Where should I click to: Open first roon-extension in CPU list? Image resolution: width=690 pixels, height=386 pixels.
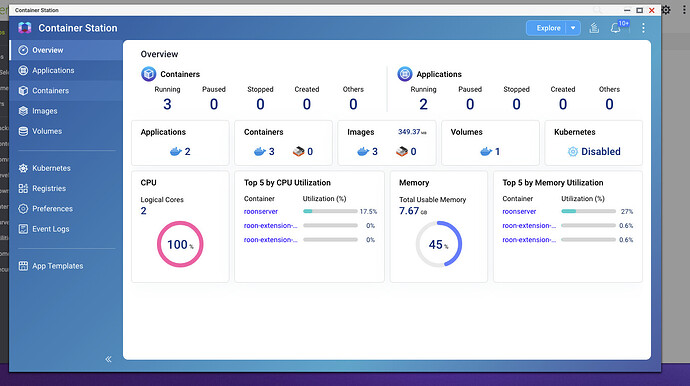pyautogui.click(x=271, y=225)
